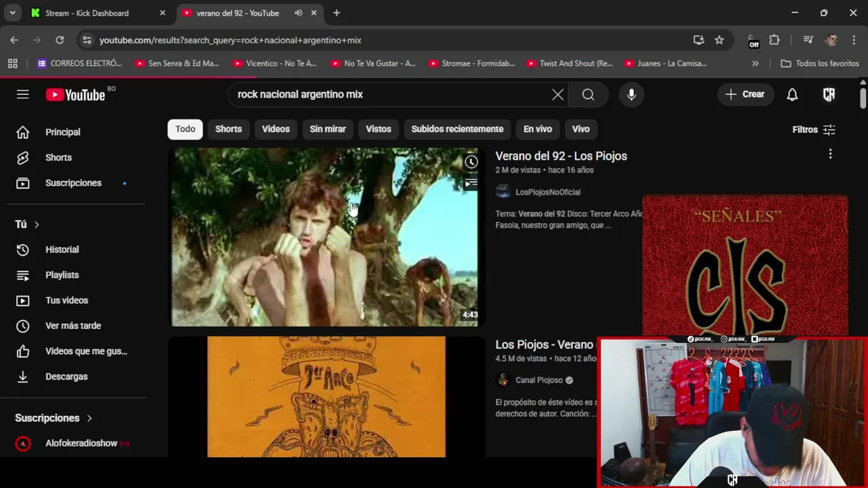This screenshot has width=868, height=488.
Task: Select the Shorts filter chip
Action: click(229, 129)
